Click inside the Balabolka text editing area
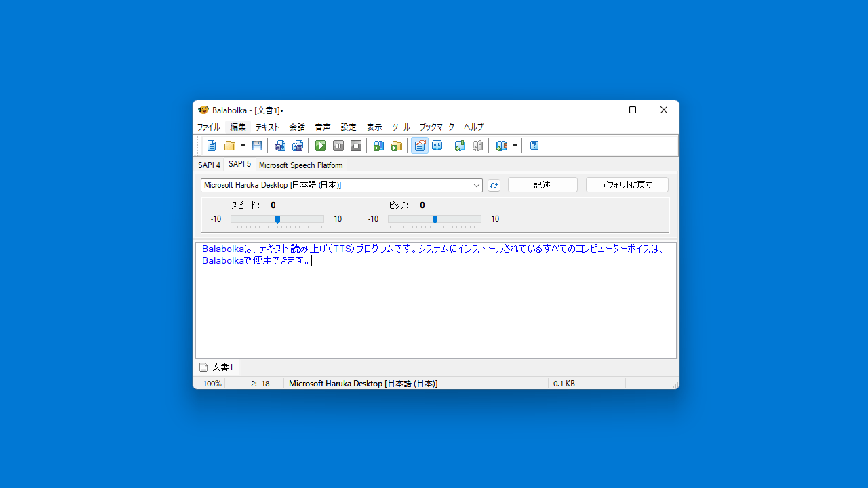 [x=436, y=300]
